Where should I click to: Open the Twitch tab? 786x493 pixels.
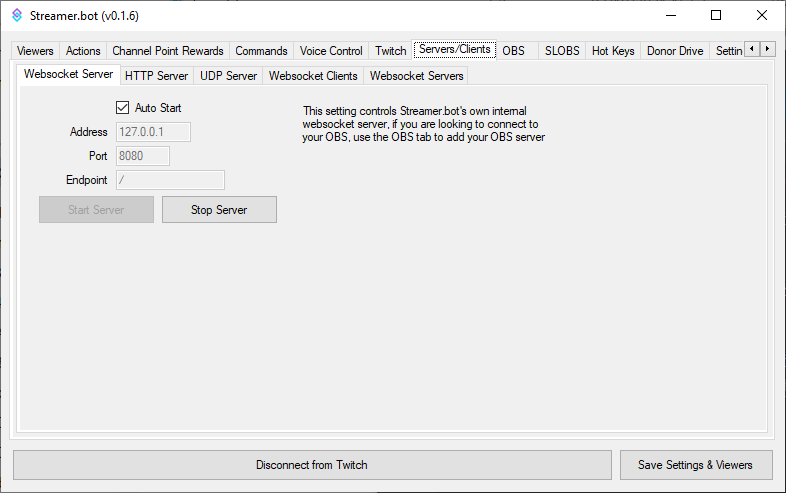(390, 51)
